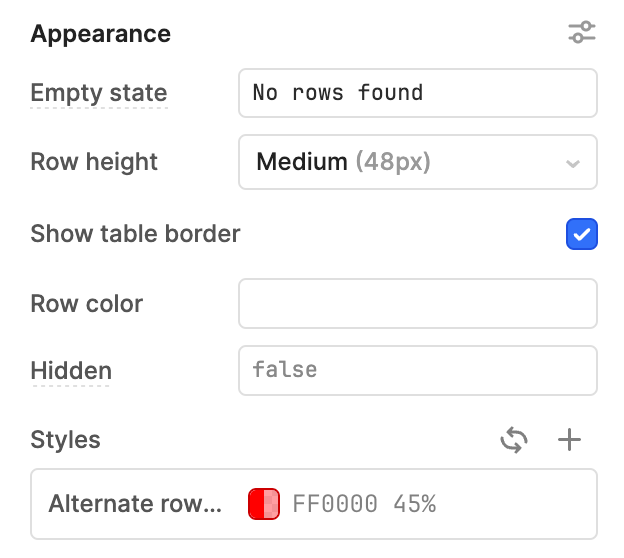Screen dimensions: 624x558
Task: Click the Hidden field showing false
Action: click(418, 371)
